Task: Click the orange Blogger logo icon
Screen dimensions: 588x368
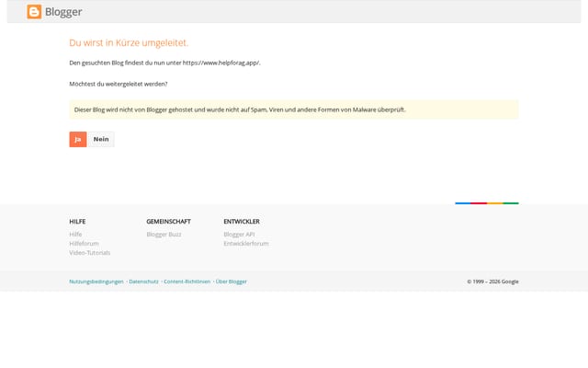Action: pyautogui.click(x=34, y=12)
